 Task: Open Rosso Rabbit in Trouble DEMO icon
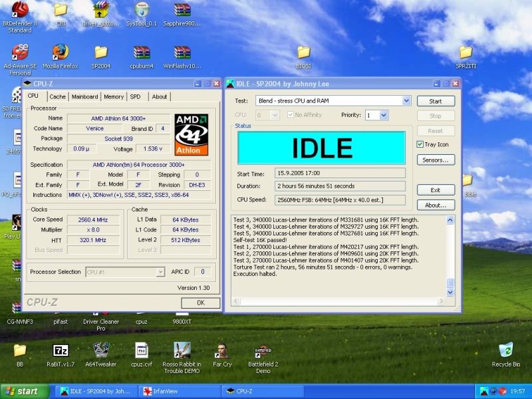tap(182, 350)
